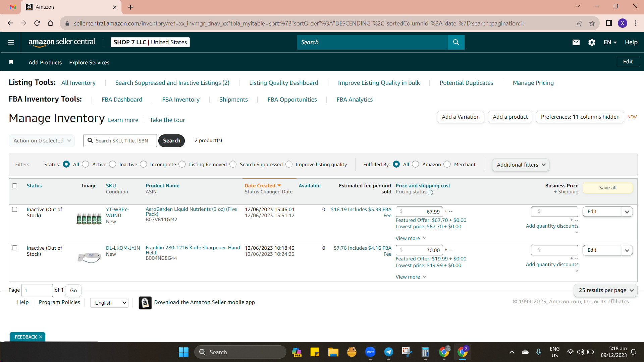Click the magnifier search button in header

tap(456, 42)
